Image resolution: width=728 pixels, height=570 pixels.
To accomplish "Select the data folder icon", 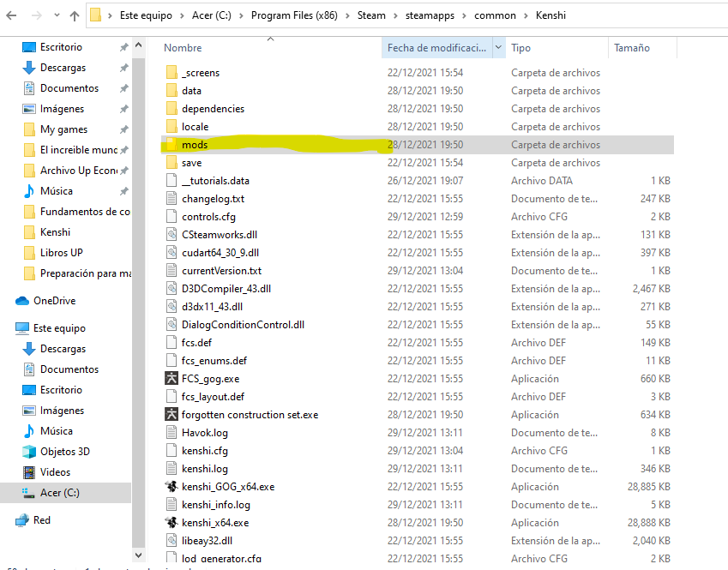I will pyautogui.click(x=171, y=91).
